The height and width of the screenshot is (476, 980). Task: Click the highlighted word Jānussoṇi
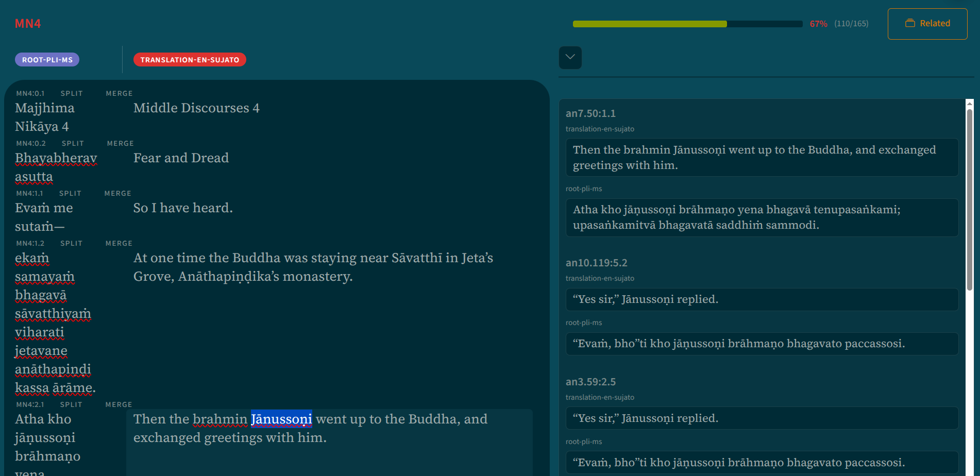(x=281, y=419)
